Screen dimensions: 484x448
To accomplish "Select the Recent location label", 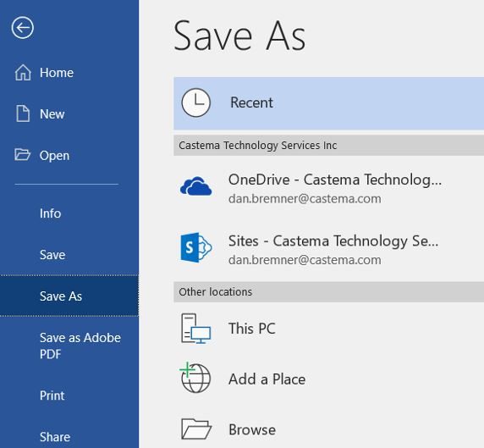I will (251, 102).
